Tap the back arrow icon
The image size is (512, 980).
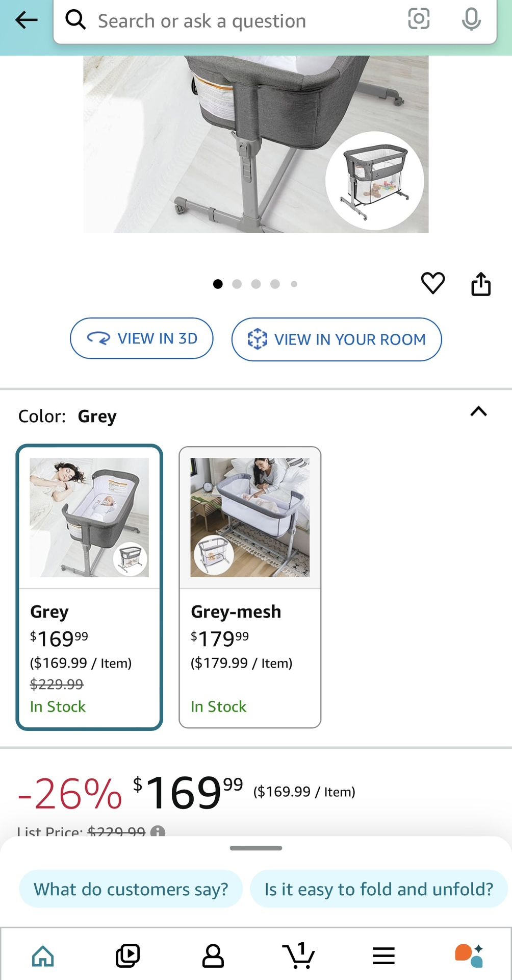[27, 20]
